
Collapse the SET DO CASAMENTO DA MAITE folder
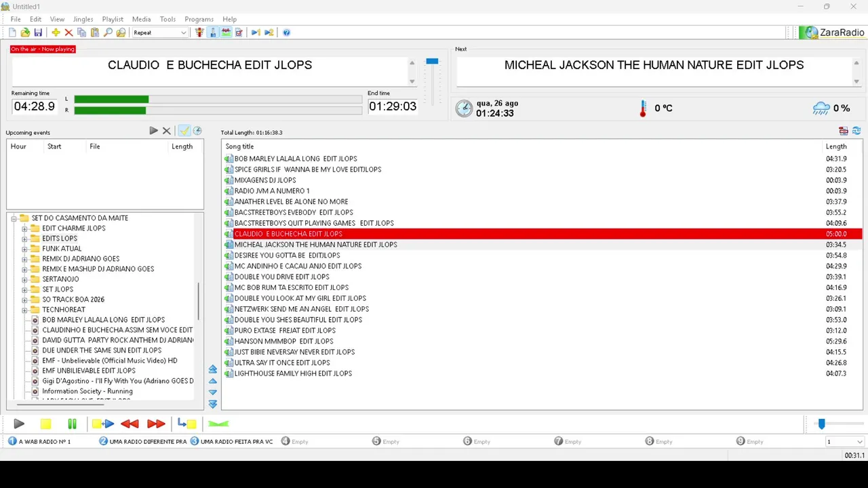click(14, 218)
